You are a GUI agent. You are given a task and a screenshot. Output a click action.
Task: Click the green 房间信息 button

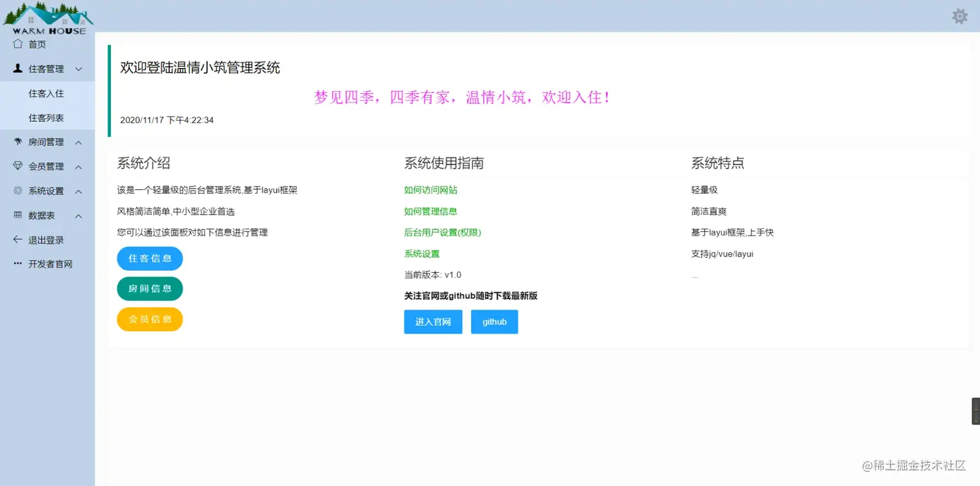coord(150,289)
